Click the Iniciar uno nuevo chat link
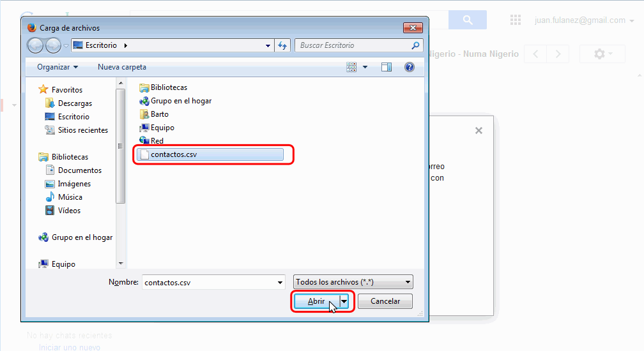Viewport: 644px width, 351px height. pyautogui.click(x=70, y=347)
